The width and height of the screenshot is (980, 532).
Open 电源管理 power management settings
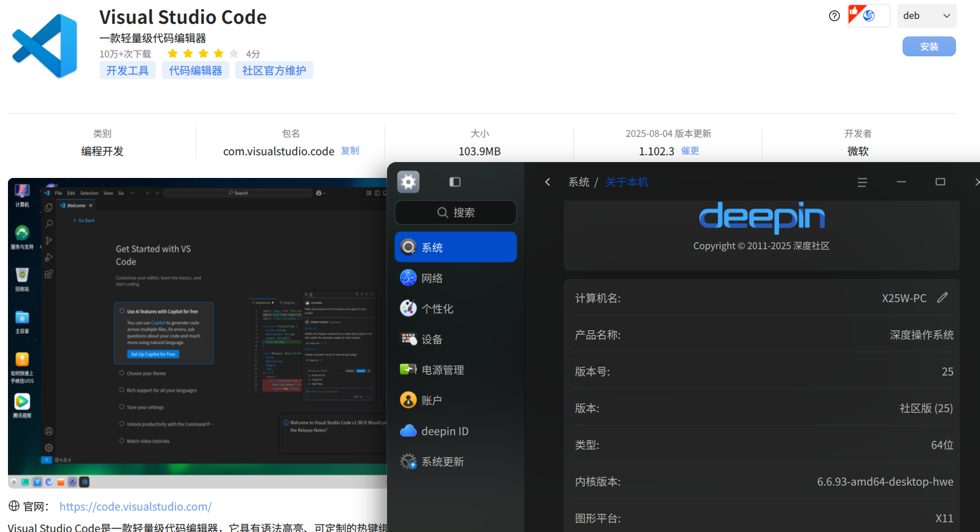(455, 370)
